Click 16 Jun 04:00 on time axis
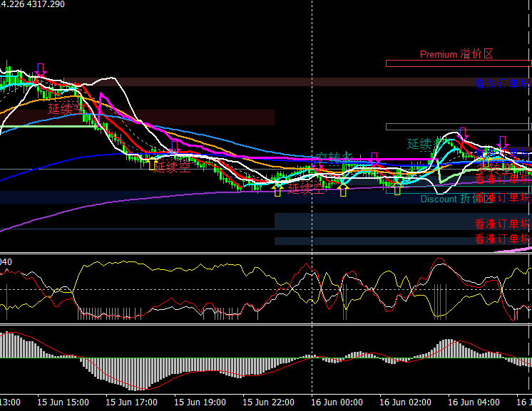The width and height of the screenshot is (532, 411). pos(474,402)
